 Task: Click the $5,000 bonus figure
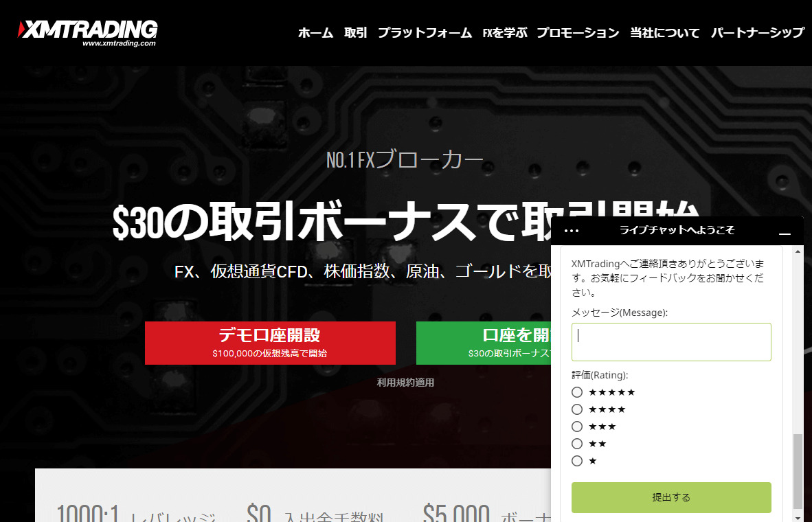click(x=455, y=514)
